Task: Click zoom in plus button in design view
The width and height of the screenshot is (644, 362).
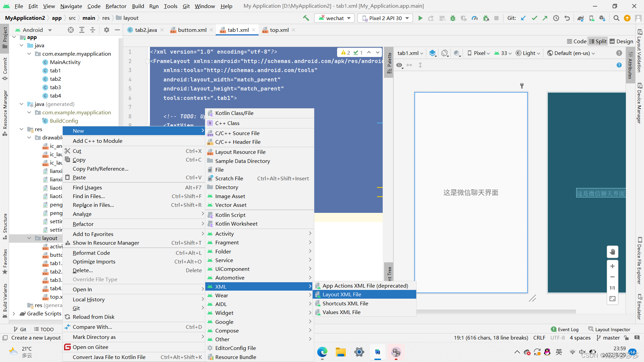Action: coord(612,266)
